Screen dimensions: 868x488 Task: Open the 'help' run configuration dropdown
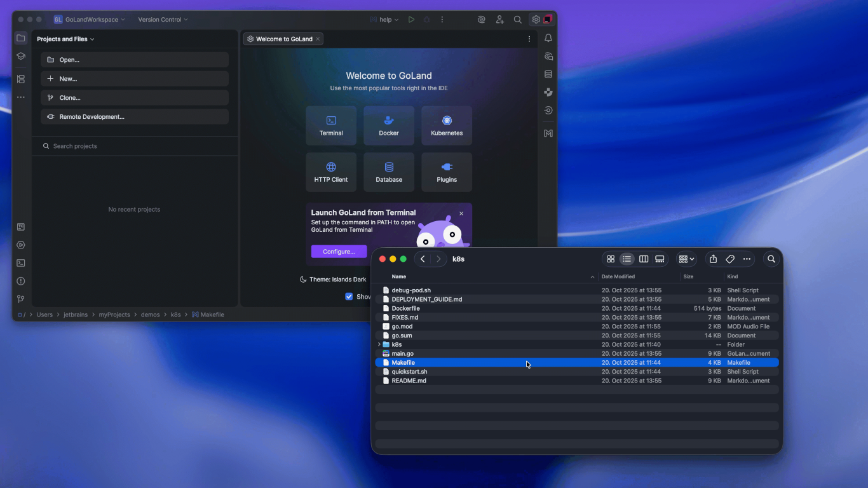pos(384,20)
